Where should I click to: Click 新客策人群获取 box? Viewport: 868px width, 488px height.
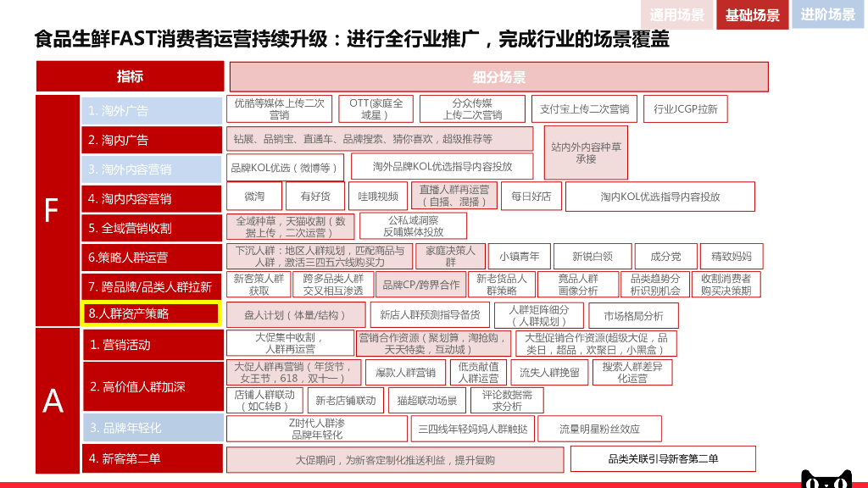259,285
